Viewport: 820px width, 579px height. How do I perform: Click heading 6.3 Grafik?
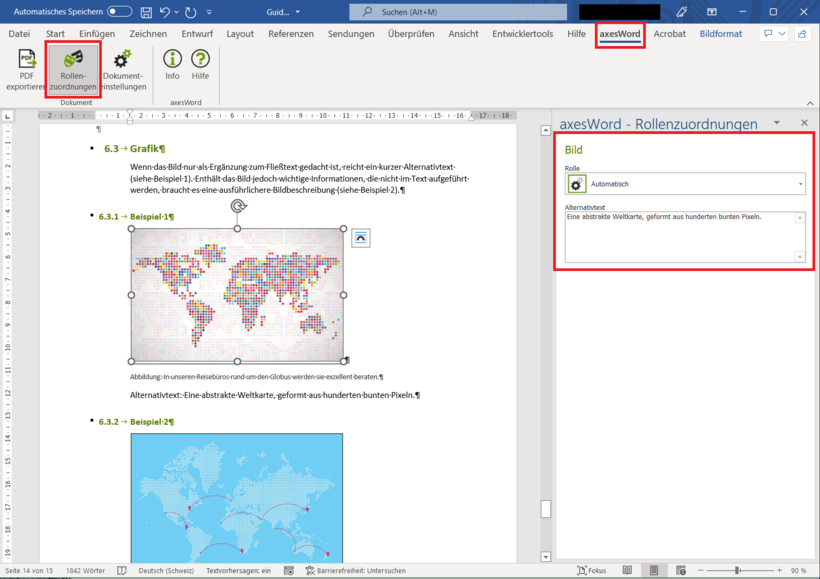(x=135, y=149)
